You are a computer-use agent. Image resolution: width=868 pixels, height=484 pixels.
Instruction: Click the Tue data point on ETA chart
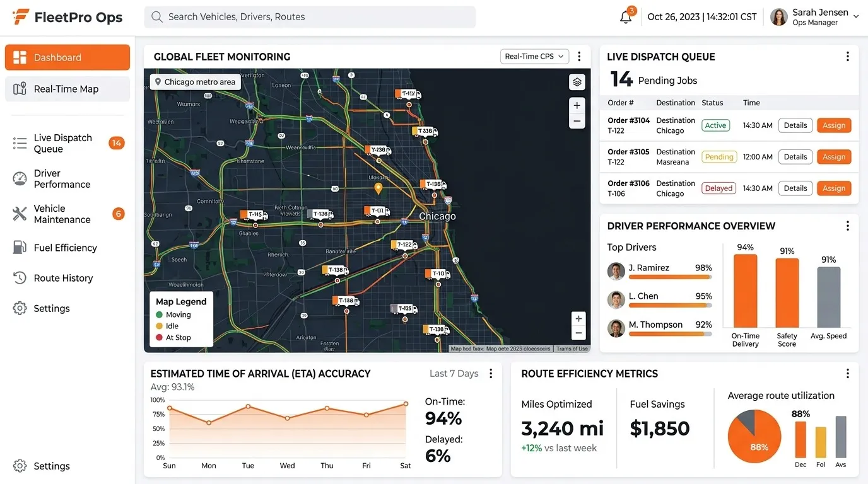click(248, 406)
